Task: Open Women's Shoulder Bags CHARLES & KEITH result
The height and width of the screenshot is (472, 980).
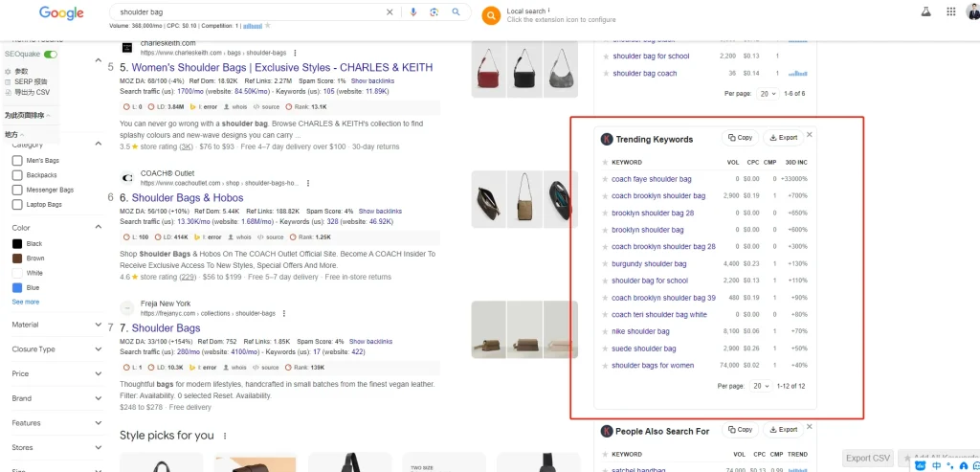Action: pos(282,68)
